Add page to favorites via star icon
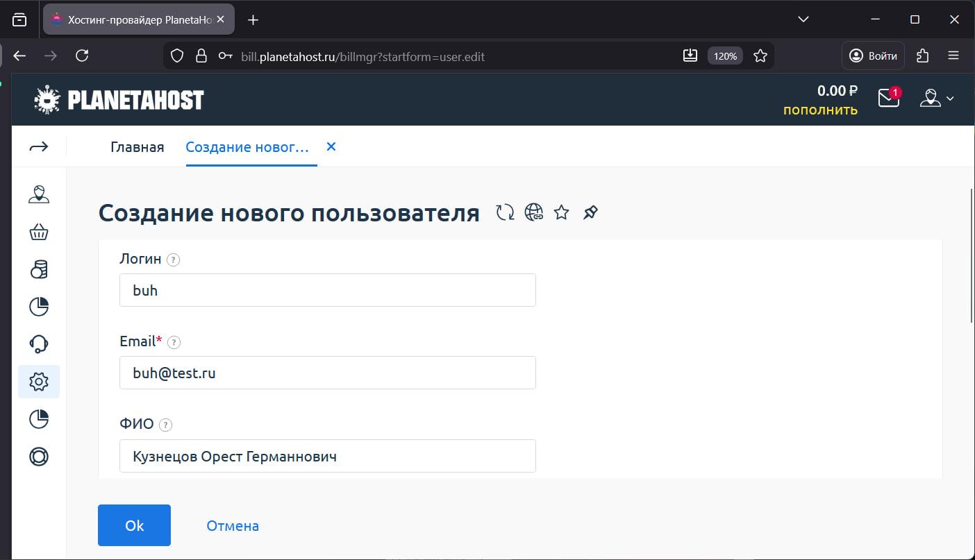 click(561, 212)
